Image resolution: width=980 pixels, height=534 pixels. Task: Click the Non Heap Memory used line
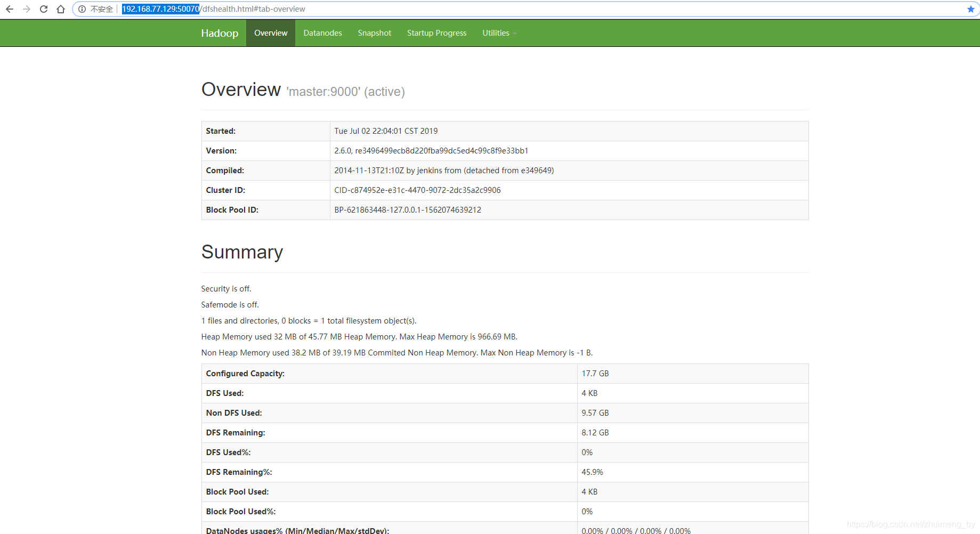(397, 353)
